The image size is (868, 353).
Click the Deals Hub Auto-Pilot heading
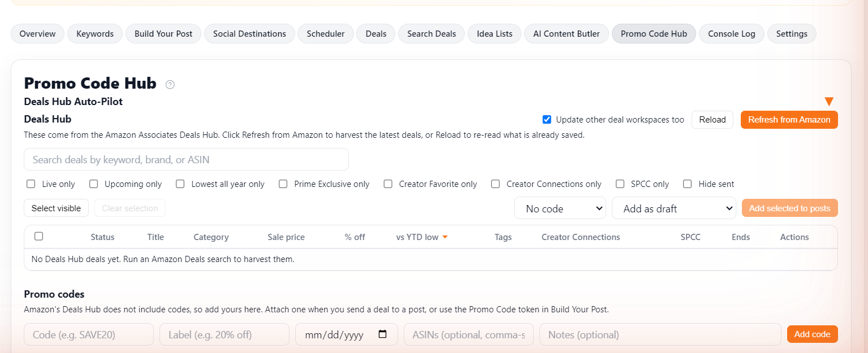pos(74,102)
